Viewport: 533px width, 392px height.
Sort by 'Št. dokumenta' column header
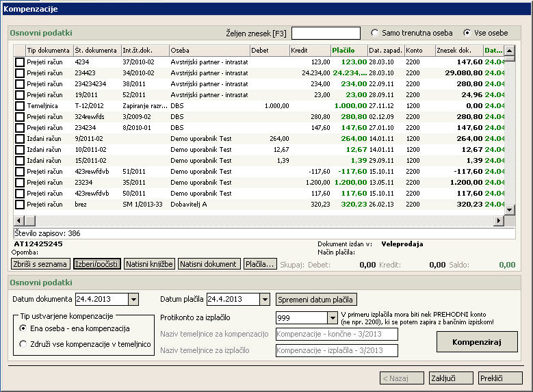pos(98,51)
